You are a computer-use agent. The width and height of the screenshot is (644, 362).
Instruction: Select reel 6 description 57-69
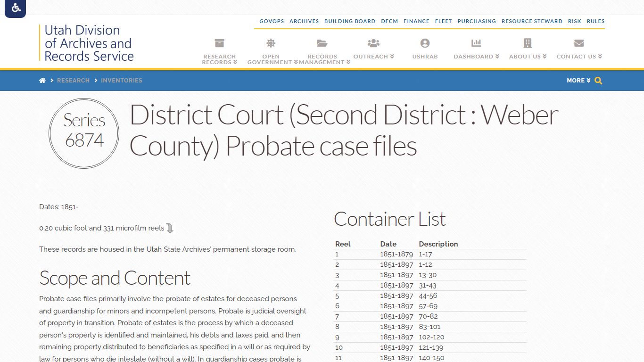428,306
